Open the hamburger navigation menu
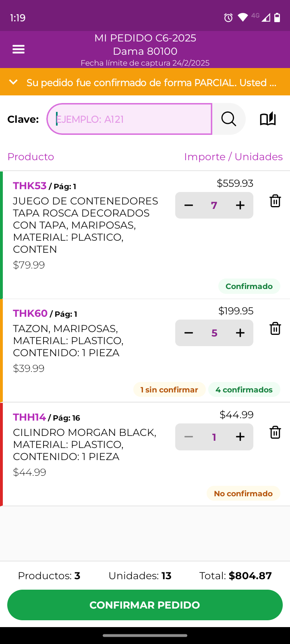290x644 pixels. [19, 50]
